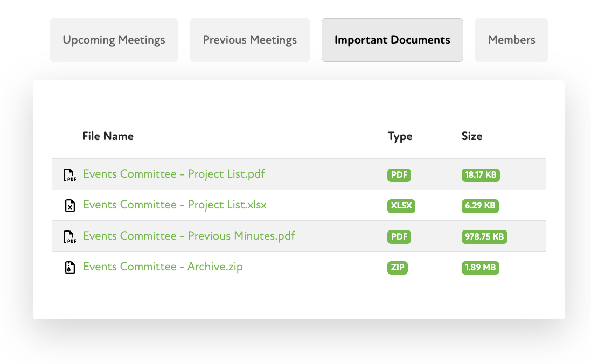Click the PDF icon beside Project List.pdf
The image size is (591, 364).
click(69, 175)
